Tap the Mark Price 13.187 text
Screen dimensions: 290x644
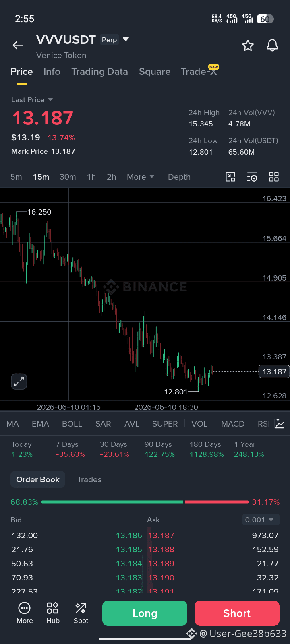point(43,151)
